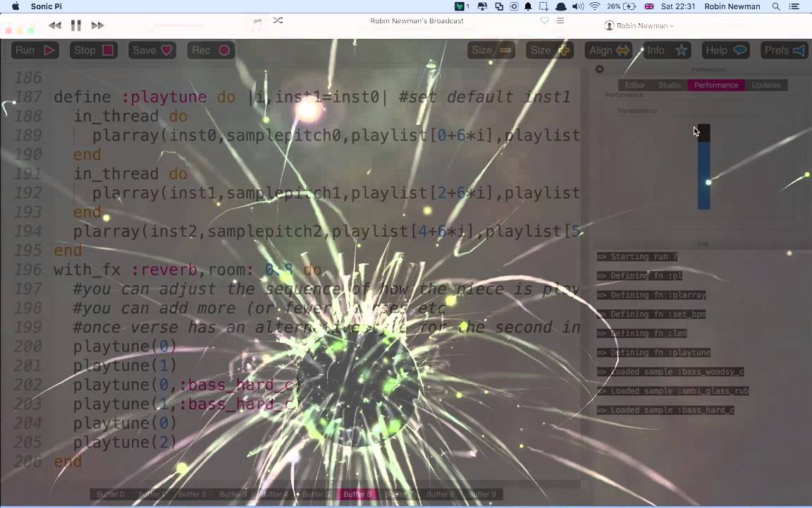The height and width of the screenshot is (508, 812).
Task: Click 'Defining fn :plarray' log entry
Action: tap(651, 295)
